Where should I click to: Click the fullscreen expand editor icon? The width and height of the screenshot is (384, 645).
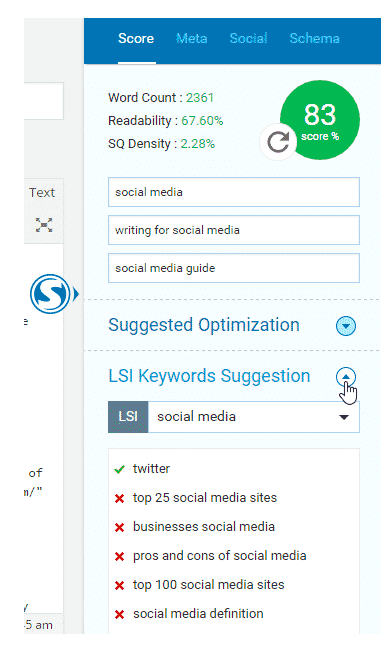(x=44, y=225)
